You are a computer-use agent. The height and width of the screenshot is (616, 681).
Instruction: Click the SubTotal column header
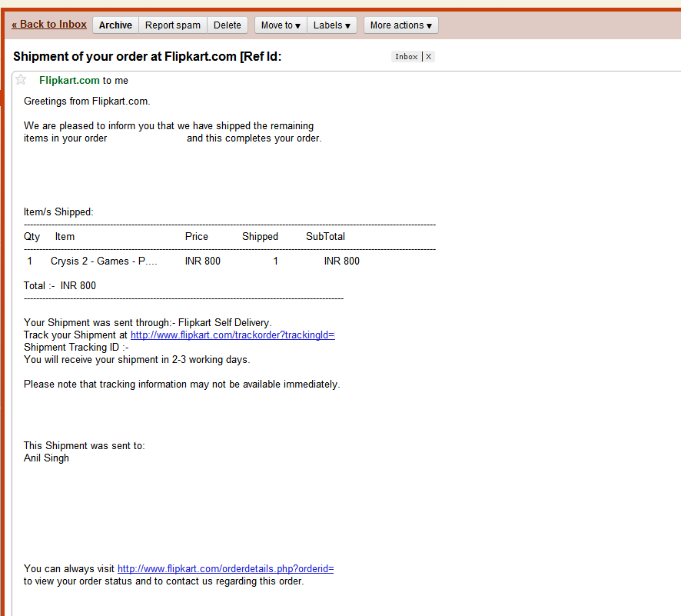325,236
